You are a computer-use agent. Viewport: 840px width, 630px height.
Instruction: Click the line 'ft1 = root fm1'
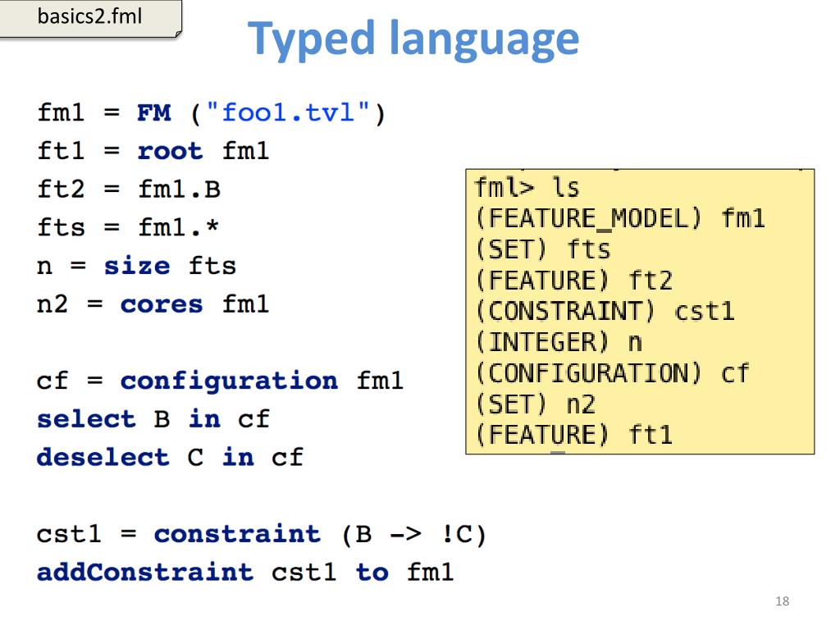153,151
